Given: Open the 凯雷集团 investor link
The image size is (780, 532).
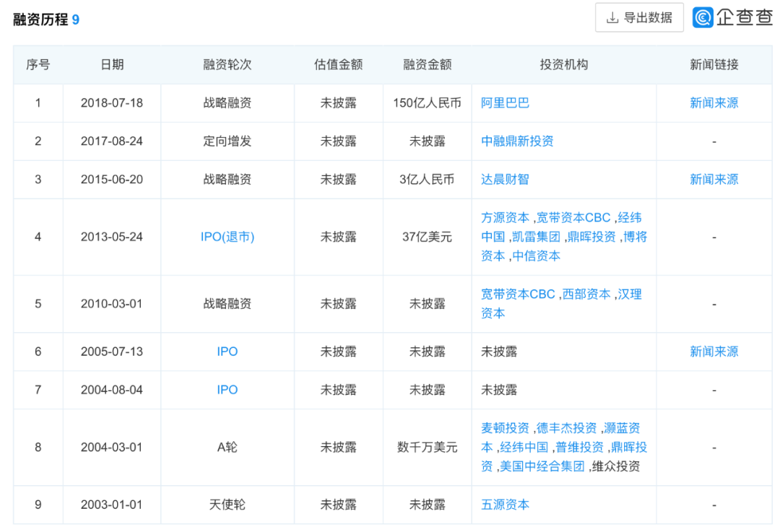Looking at the screenshot, I should [x=536, y=237].
